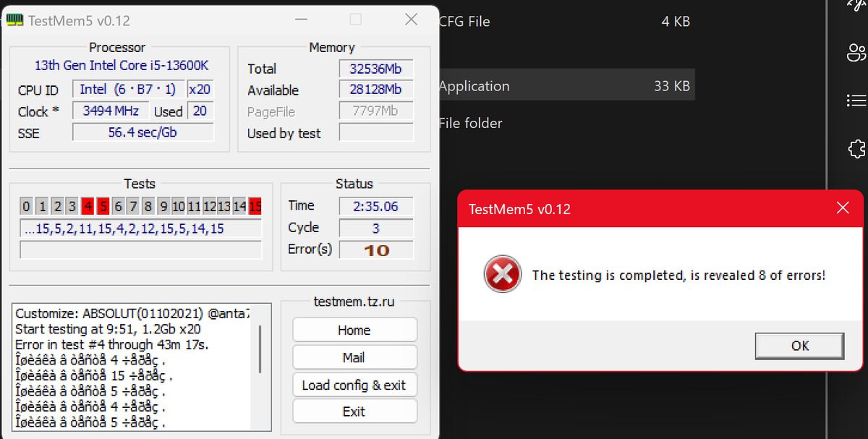Click the Available memory value '28128Mb'
This screenshot has height=439, width=868.
point(376,90)
